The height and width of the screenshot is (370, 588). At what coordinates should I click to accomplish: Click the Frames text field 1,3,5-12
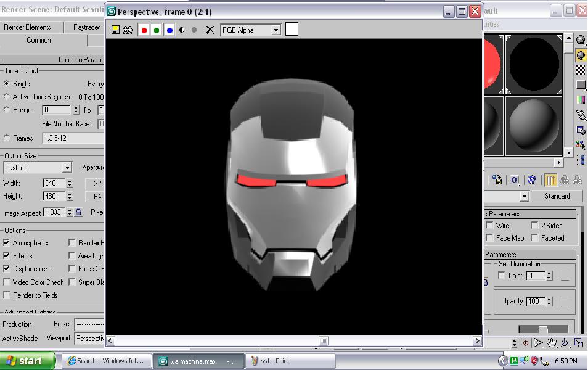[x=73, y=138]
